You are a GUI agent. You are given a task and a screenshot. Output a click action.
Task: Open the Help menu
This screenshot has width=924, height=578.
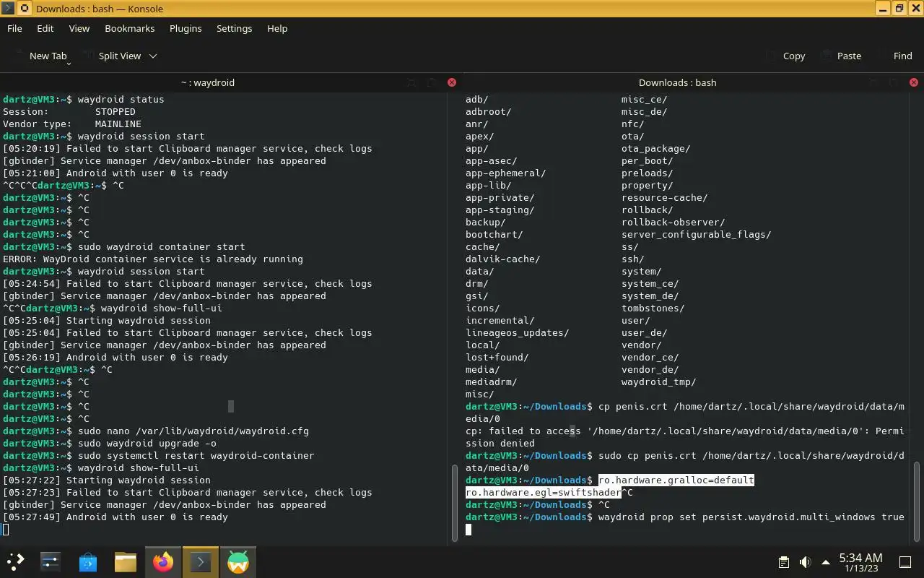[277, 28]
